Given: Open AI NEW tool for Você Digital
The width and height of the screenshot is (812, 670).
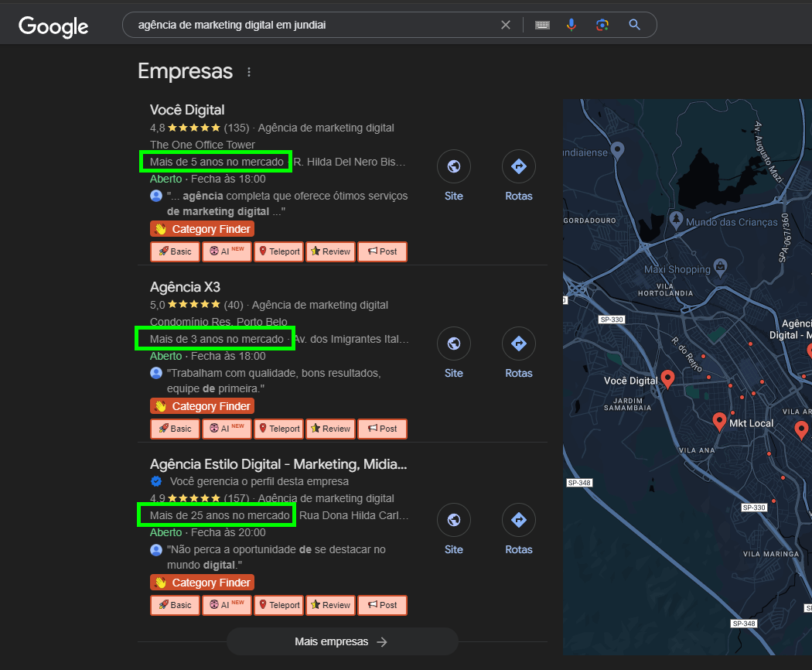Looking at the screenshot, I should point(227,251).
